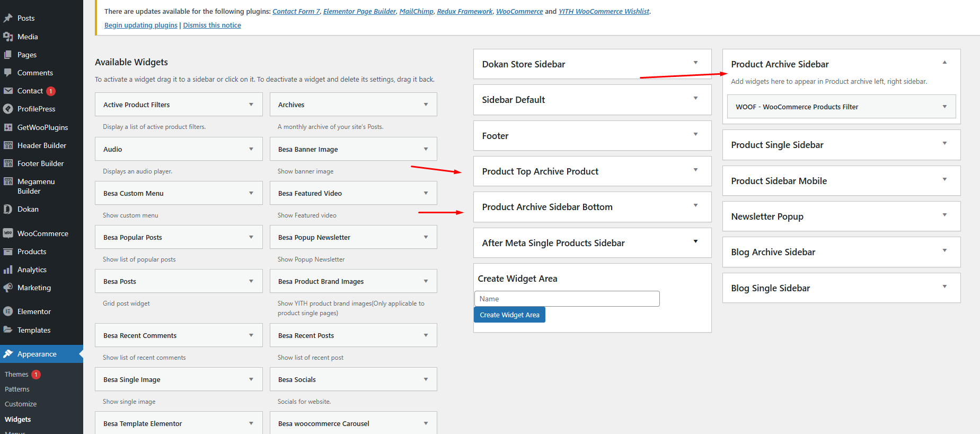Image resolution: width=980 pixels, height=434 pixels.
Task: Expand Product Top Archive Product area
Action: [695, 170]
